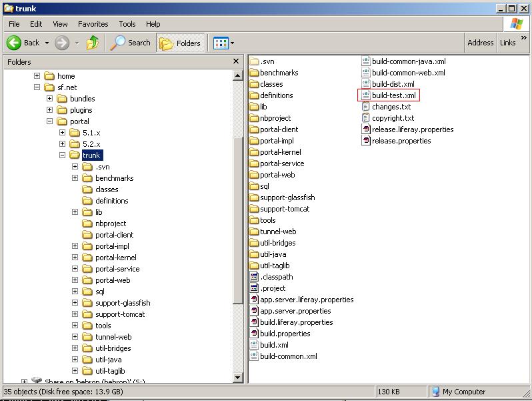Select the changes.txt text file
Screen dimensions: 532x401
[x=391, y=107]
